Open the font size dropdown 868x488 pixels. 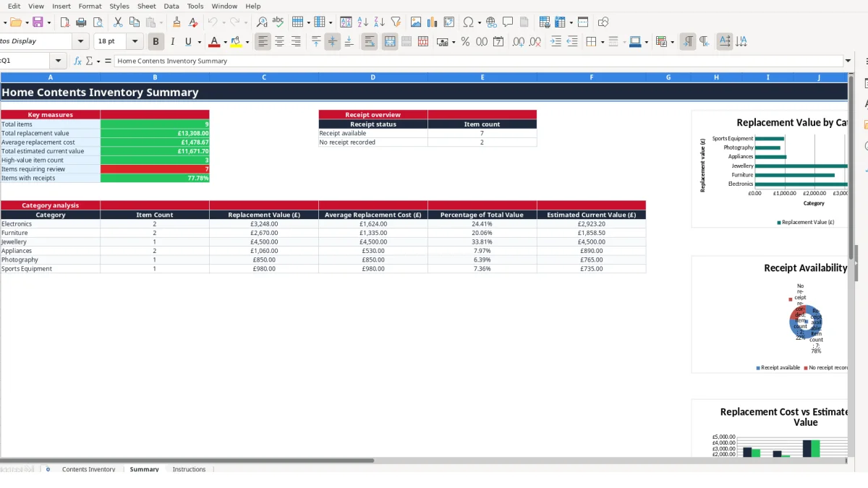tap(136, 42)
